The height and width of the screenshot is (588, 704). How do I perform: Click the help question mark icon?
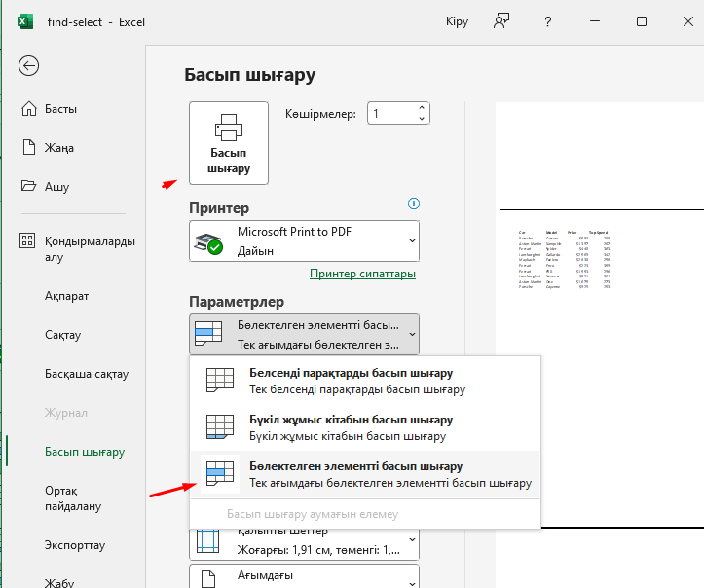point(548,21)
